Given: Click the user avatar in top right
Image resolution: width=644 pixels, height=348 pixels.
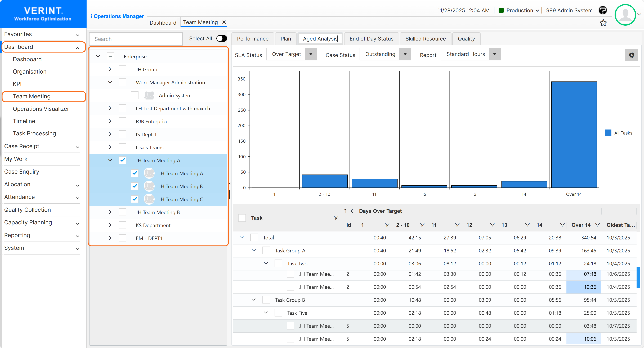Looking at the screenshot, I should click(625, 15).
